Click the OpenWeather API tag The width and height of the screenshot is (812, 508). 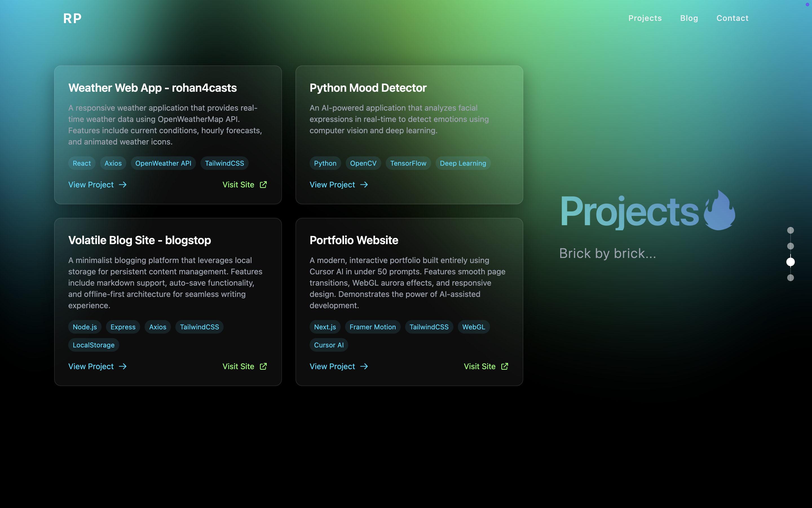click(x=163, y=163)
